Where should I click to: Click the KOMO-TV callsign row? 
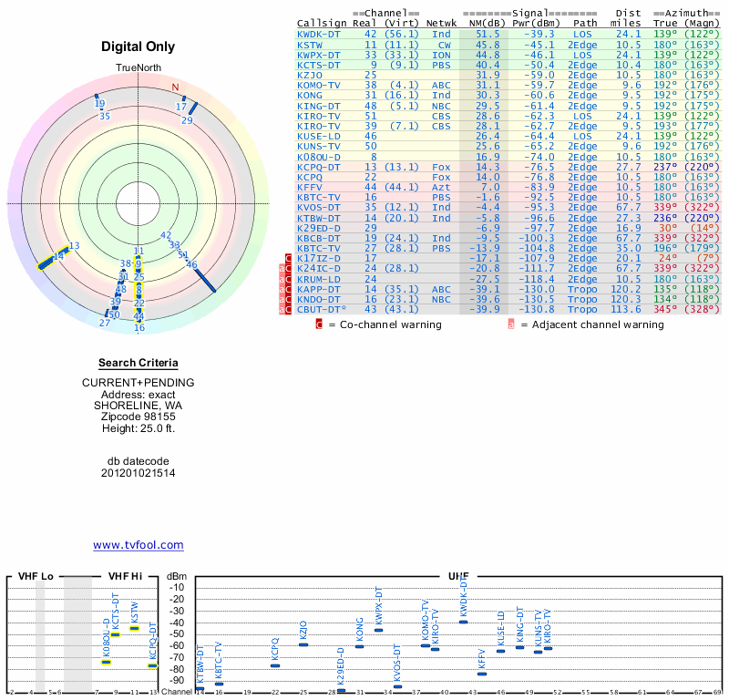tap(319, 85)
